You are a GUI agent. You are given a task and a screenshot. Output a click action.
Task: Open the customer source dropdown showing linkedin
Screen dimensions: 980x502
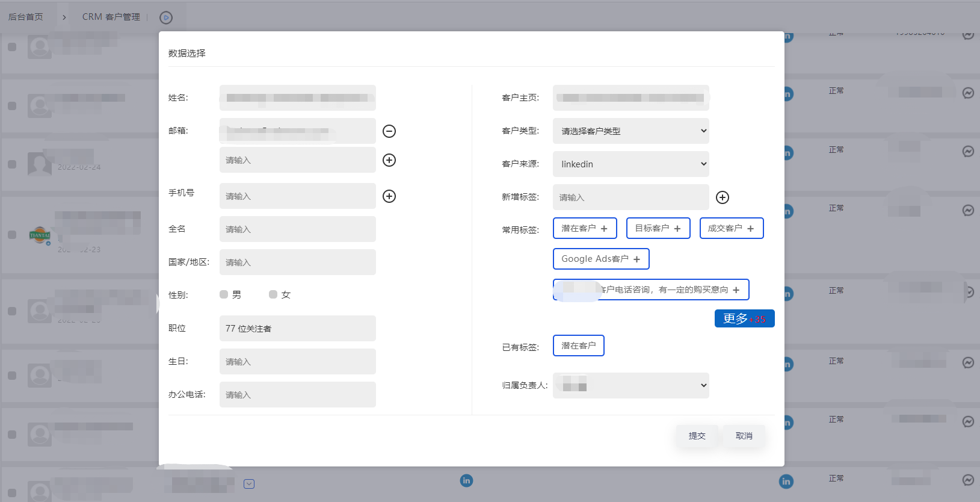630,164
